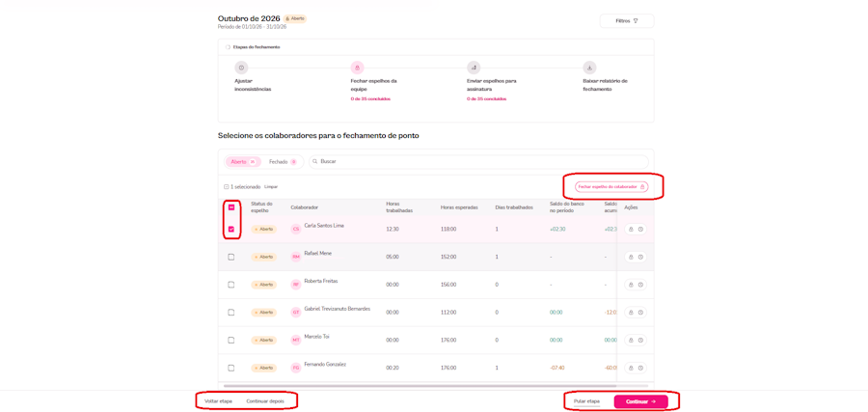This screenshot has height=412, width=868.
Task: Click the Etapas do fechamento progress icon
Action: (x=228, y=47)
